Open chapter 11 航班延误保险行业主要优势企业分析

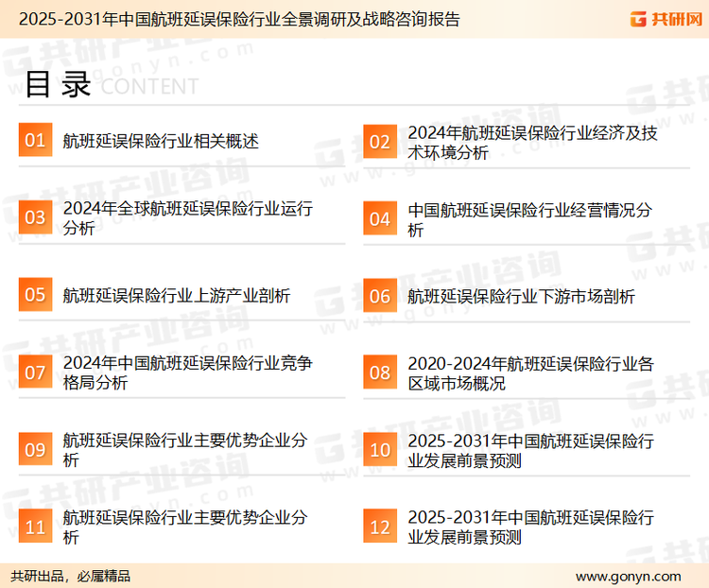(x=185, y=527)
